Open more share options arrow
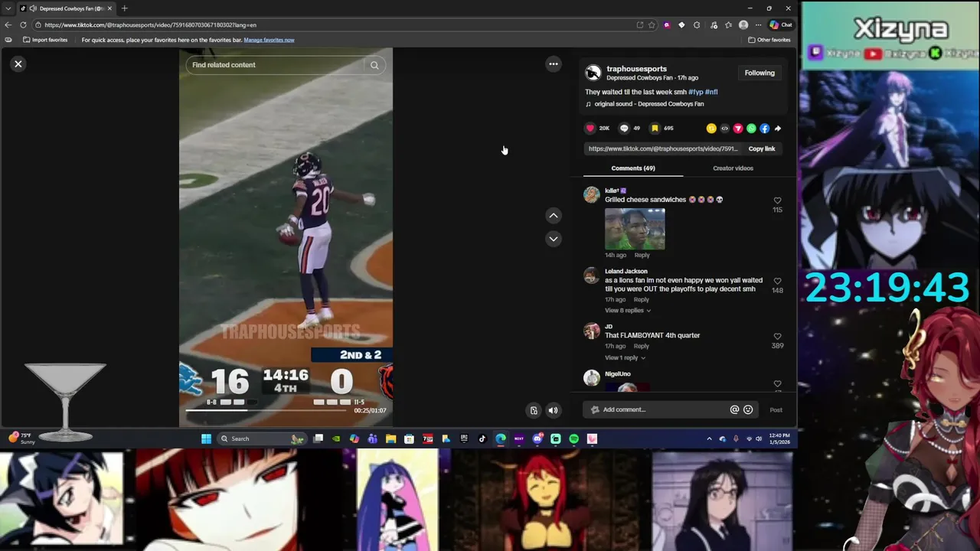This screenshot has height=551, width=980. pyautogui.click(x=778, y=129)
